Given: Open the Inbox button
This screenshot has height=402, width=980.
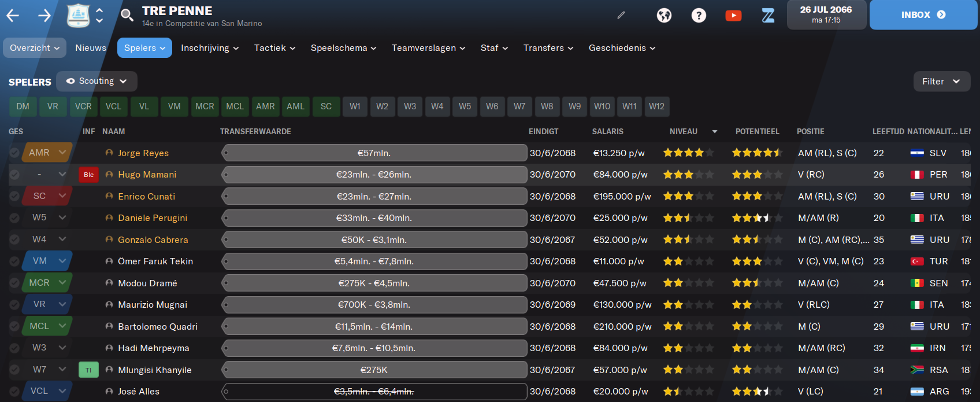Looking at the screenshot, I should 923,15.
